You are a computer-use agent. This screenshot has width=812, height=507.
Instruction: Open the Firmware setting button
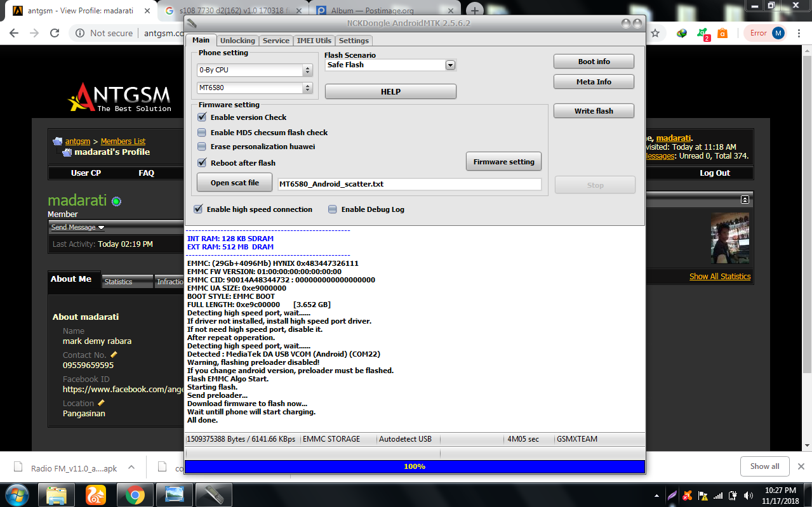click(504, 162)
